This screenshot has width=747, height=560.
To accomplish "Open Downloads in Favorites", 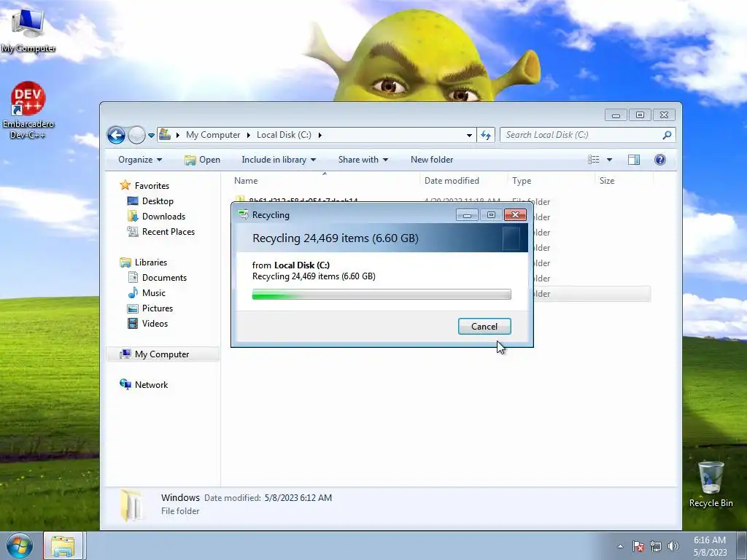I will point(163,216).
